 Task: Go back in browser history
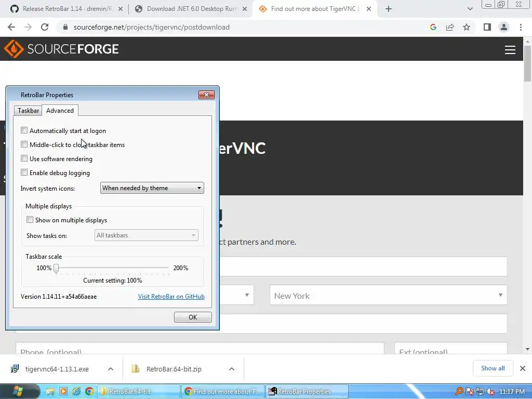(11, 27)
